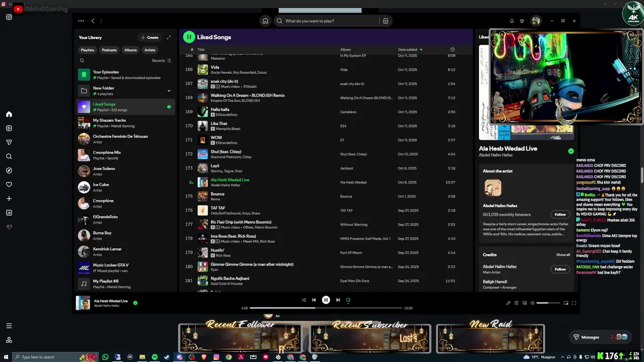
Task: Toggle the Albums filter chip
Action: (130, 50)
